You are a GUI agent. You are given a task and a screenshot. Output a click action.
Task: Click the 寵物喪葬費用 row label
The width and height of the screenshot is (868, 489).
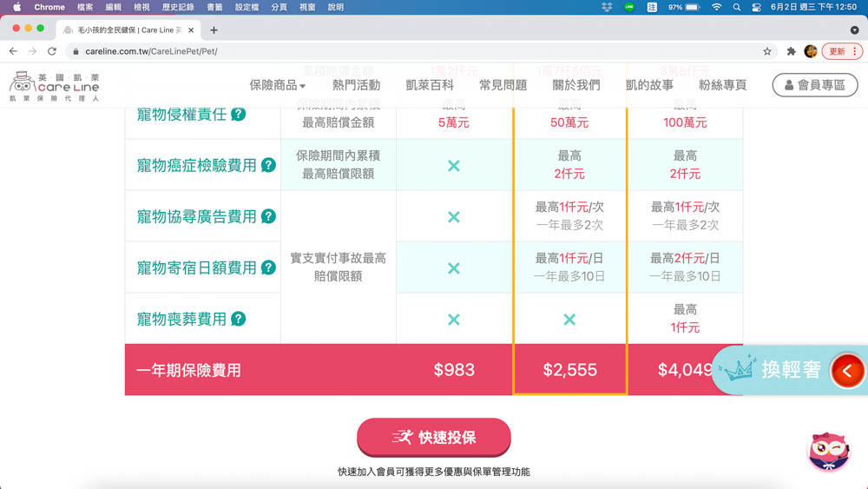pos(181,319)
